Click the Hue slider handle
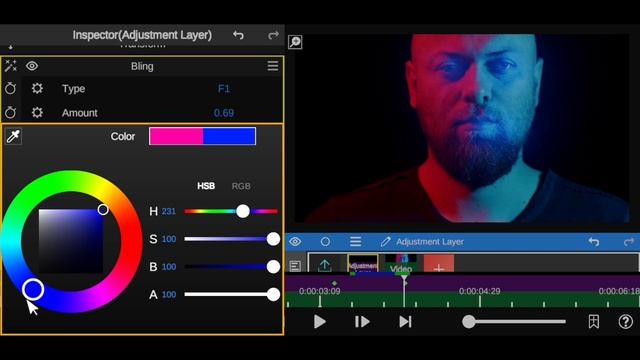Viewport: 640px width, 360px height. [x=243, y=211]
